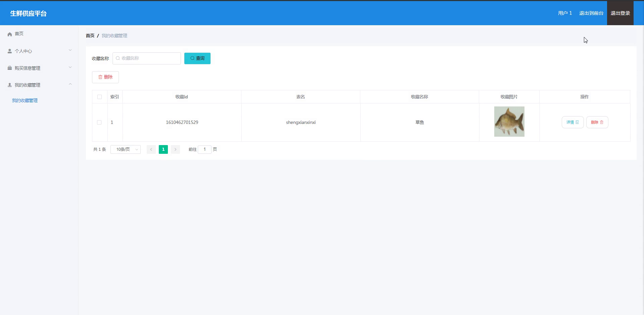Click the shengxianxinxi cell
Image resolution: width=644 pixels, height=315 pixels.
click(x=301, y=122)
